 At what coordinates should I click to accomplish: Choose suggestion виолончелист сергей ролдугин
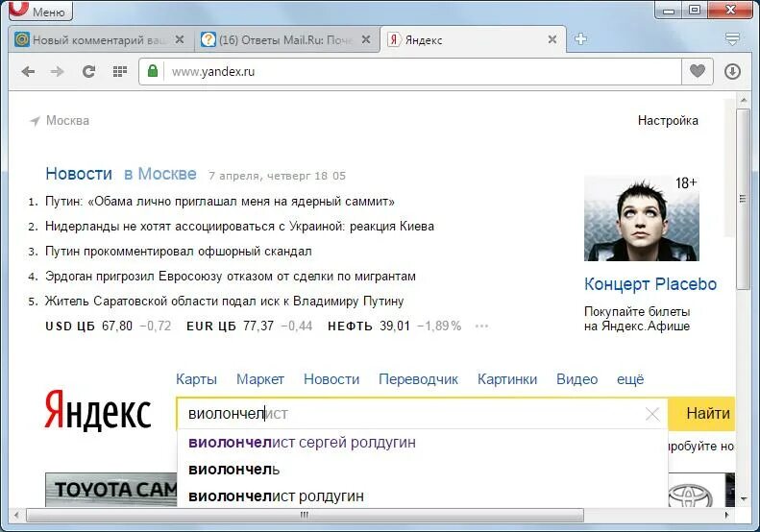pos(422,443)
